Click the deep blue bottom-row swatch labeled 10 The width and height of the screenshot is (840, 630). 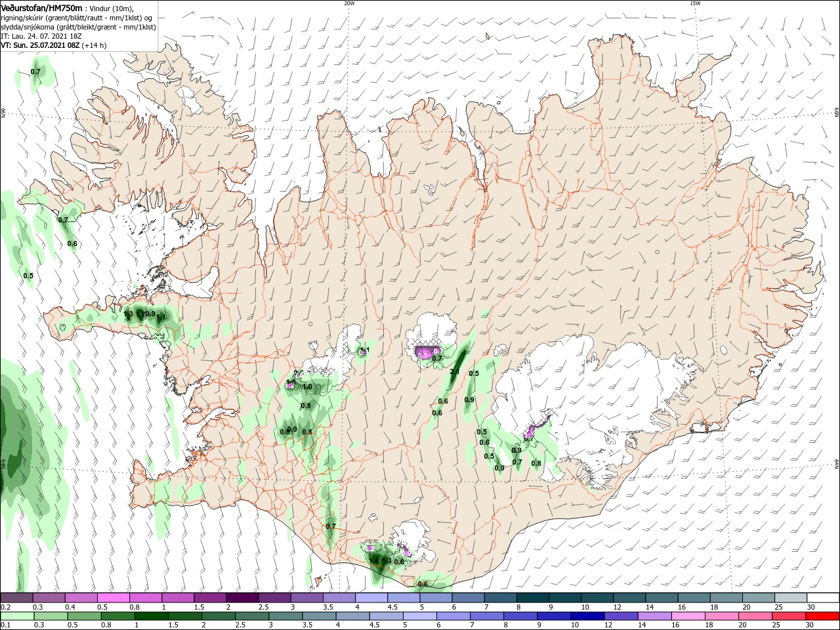pyautogui.click(x=587, y=616)
